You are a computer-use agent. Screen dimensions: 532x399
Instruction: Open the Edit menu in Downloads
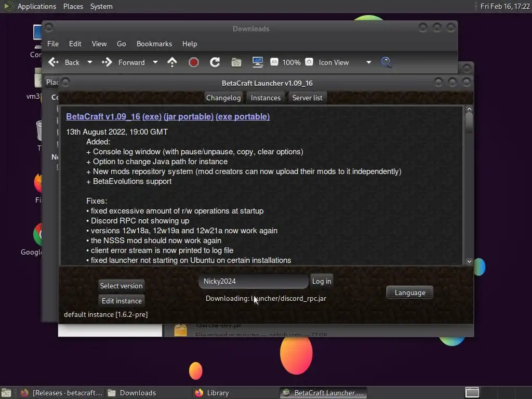click(x=75, y=44)
